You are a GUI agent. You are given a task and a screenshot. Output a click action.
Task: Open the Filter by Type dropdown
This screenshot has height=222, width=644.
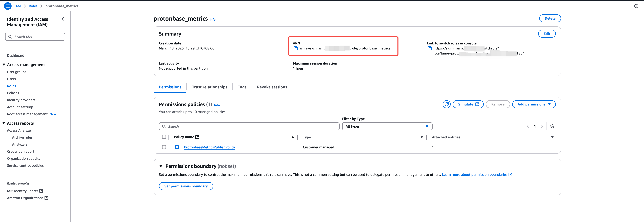[x=387, y=126]
